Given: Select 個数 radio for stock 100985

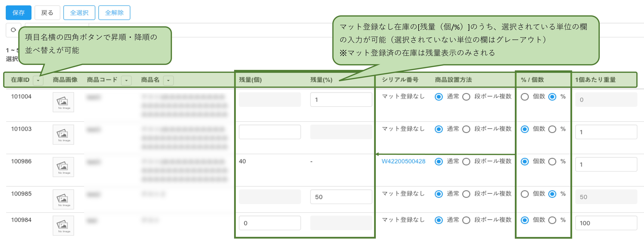Looking at the screenshot, I should coord(524,194).
